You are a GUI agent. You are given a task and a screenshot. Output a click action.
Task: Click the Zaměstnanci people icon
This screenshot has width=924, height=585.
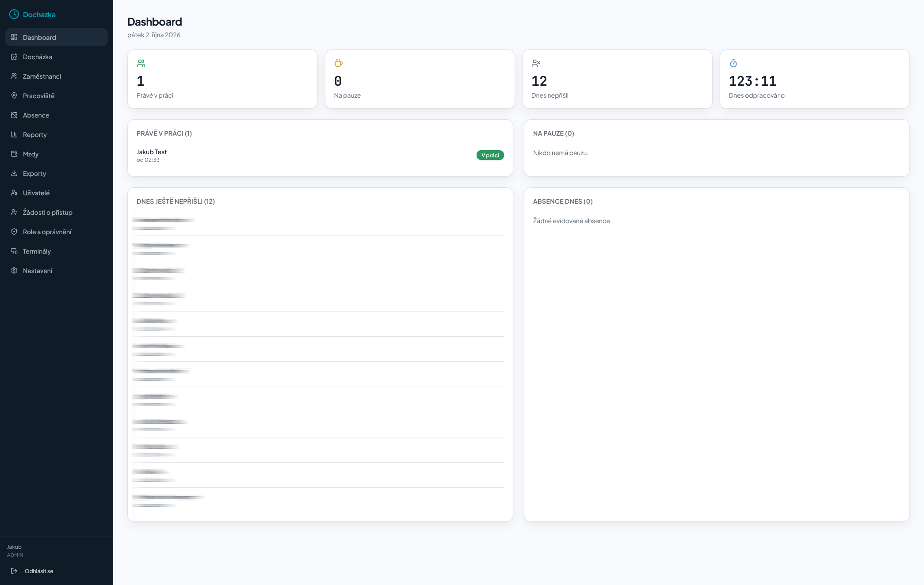[14, 76]
